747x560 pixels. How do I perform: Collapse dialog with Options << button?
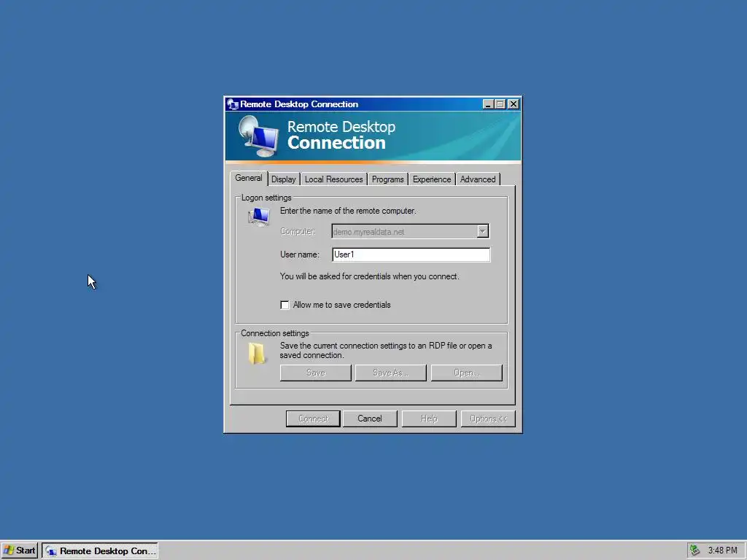tap(488, 419)
